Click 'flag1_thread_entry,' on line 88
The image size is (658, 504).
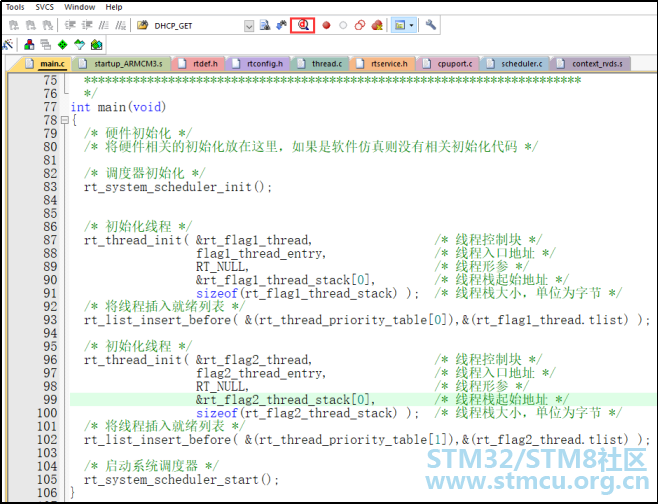pyautogui.click(x=261, y=253)
